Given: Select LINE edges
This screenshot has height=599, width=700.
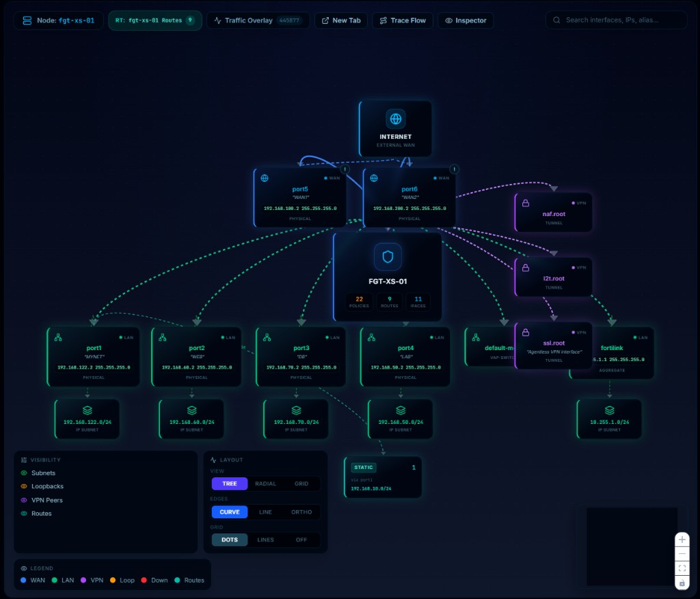Looking at the screenshot, I should click(266, 512).
